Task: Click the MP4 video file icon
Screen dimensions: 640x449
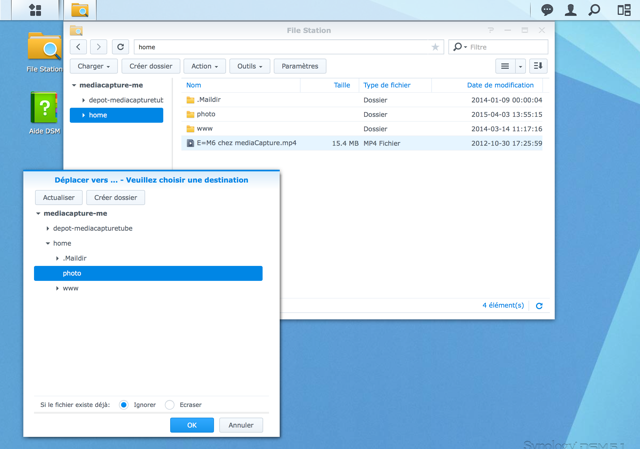Action: [190, 143]
